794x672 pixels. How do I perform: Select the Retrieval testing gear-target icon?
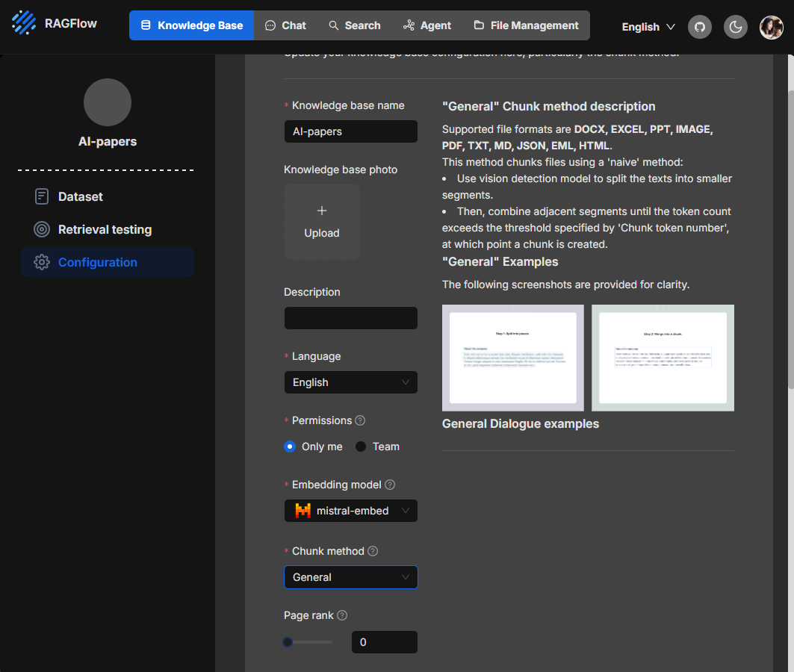click(41, 229)
